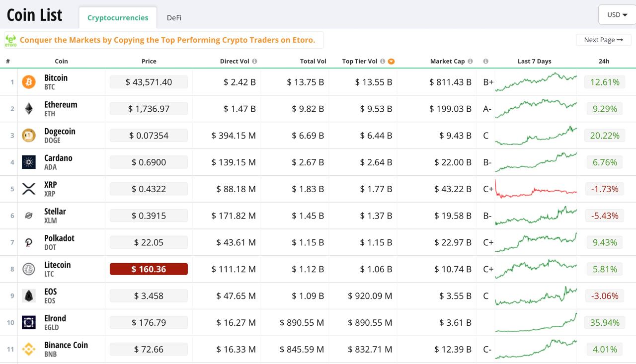Click the Litecoin logo icon
The height and width of the screenshot is (364, 636).
click(x=29, y=270)
